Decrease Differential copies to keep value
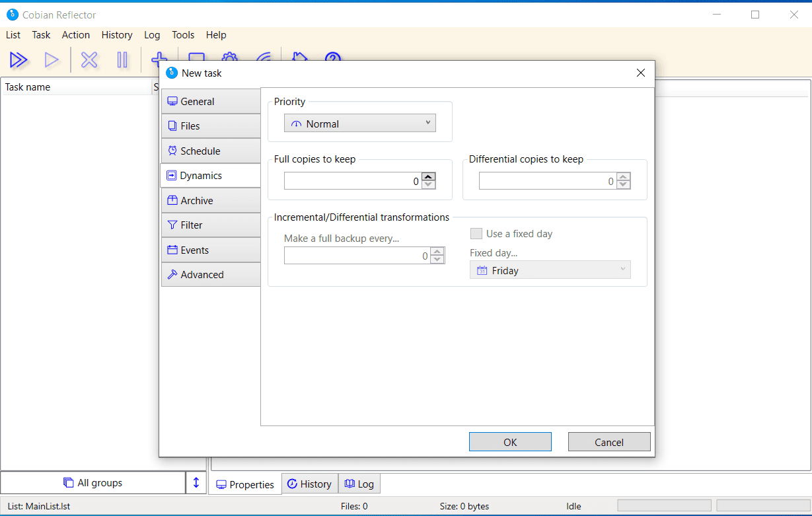This screenshot has height=516, width=812. pyautogui.click(x=624, y=185)
